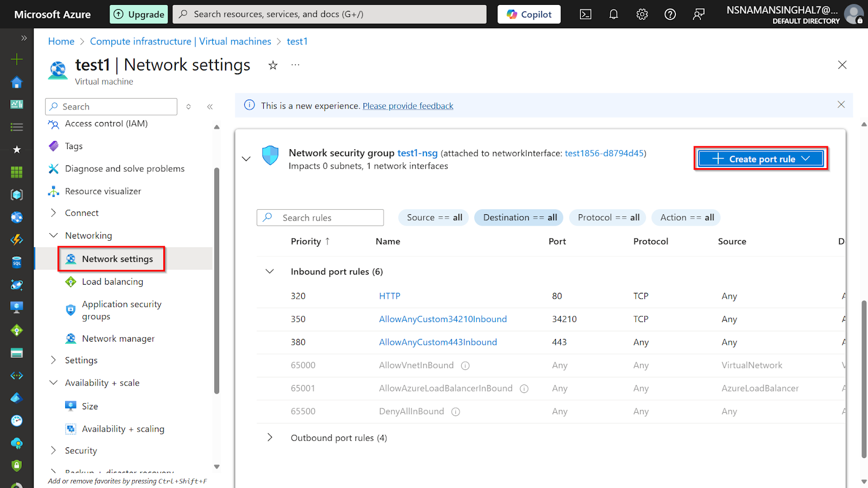Favorite this page with the star icon
Image resolution: width=868 pixels, height=488 pixels.
273,66
